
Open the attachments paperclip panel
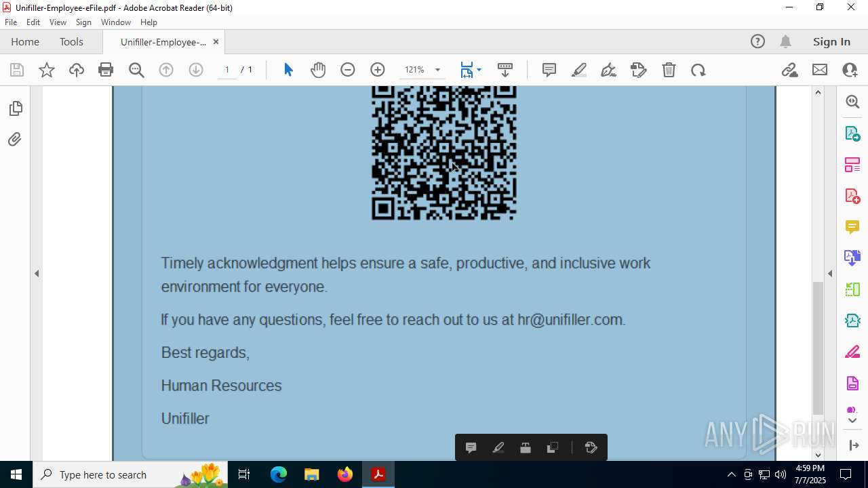click(15, 140)
